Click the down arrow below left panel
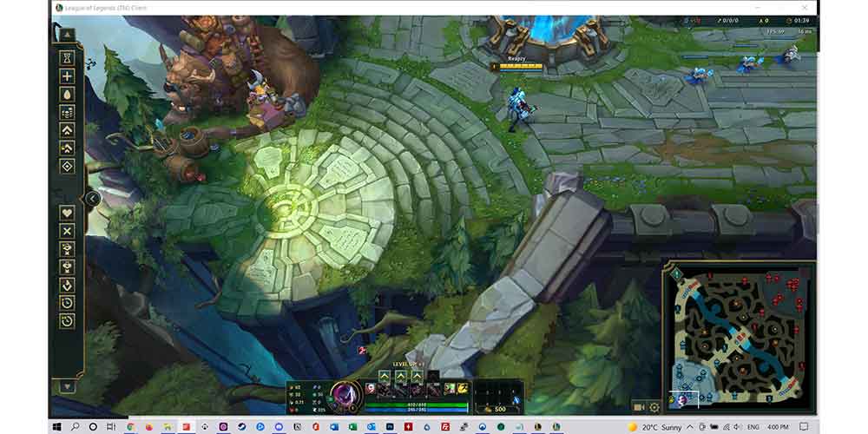Viewport: 868px width, 434px height. click(x=67, y=386)
